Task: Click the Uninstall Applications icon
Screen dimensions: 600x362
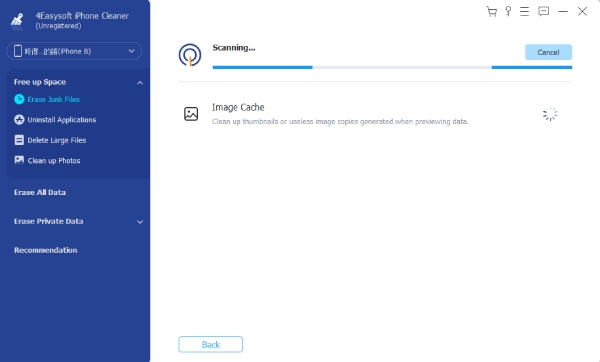Action: point(19,120)
